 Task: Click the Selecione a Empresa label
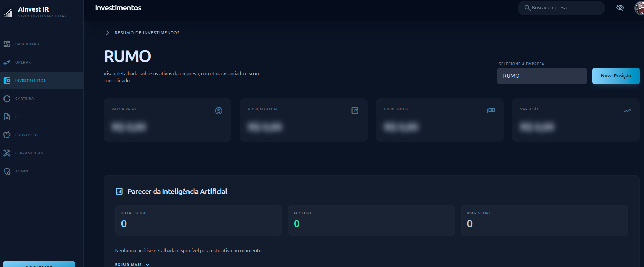coord(521,64)
